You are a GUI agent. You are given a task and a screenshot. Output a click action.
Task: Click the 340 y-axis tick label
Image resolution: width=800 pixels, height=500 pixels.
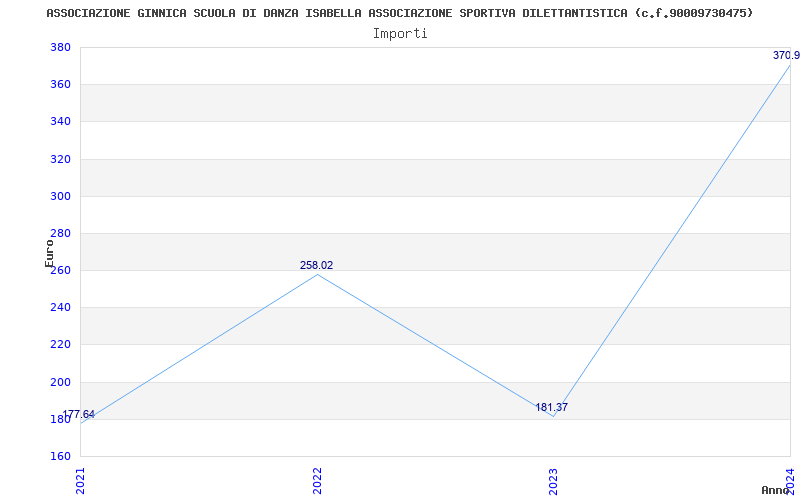(x=60, y=122)
